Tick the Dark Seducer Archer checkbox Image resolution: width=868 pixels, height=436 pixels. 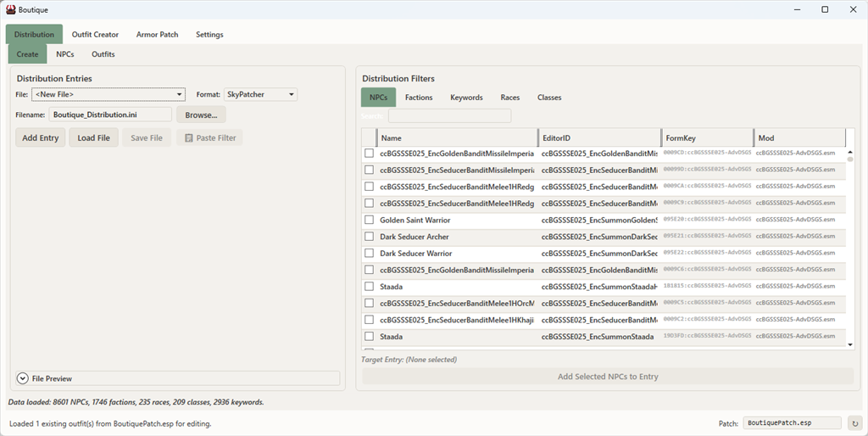pos(369,237)
